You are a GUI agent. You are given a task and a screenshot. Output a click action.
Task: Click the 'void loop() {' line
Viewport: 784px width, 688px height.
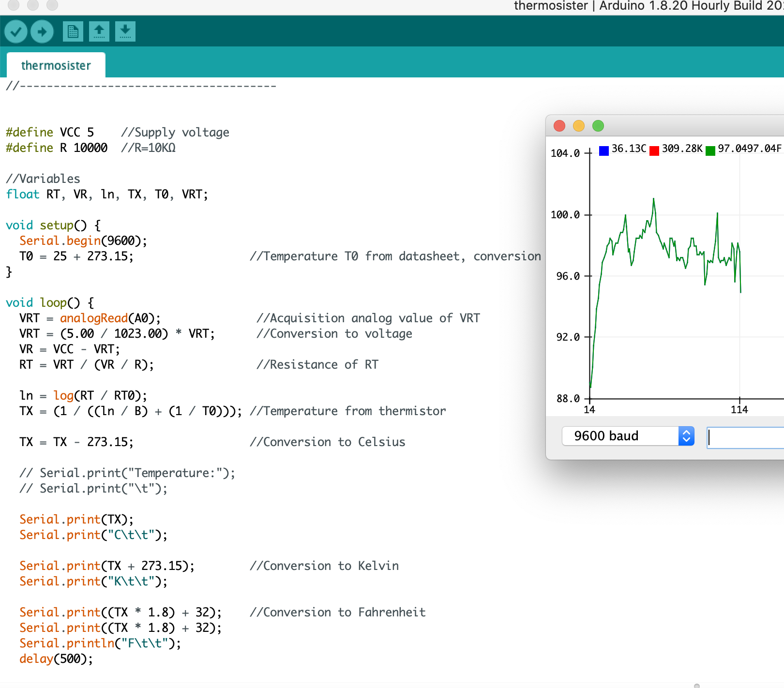point(50,303)
